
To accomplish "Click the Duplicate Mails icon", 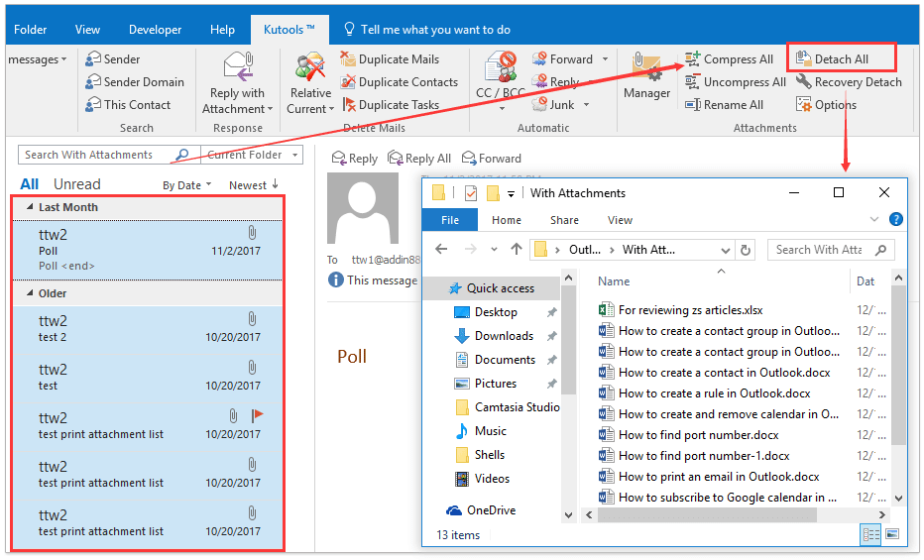I will (x=348, y=59).
